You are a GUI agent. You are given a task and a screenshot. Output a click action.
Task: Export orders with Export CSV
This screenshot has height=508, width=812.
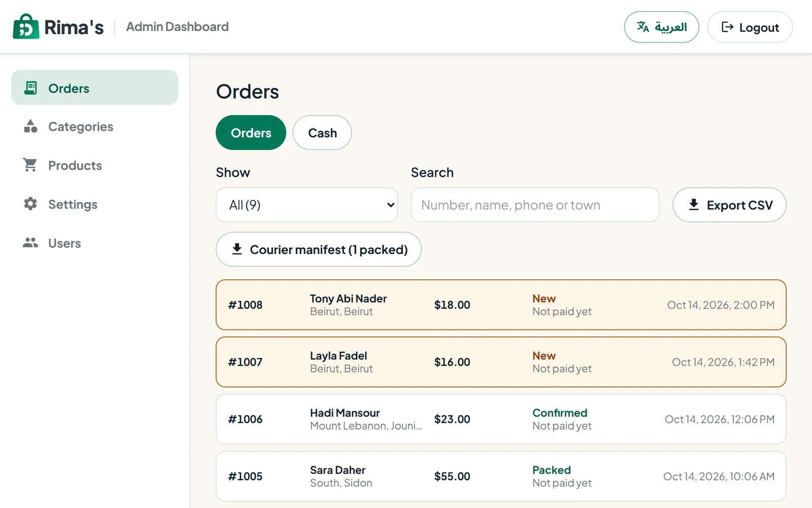coord(729,205)
